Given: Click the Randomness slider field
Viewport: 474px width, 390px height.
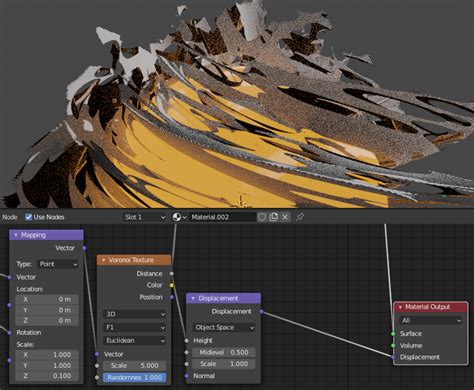Looking at the screenshot, I should [135, 378].
